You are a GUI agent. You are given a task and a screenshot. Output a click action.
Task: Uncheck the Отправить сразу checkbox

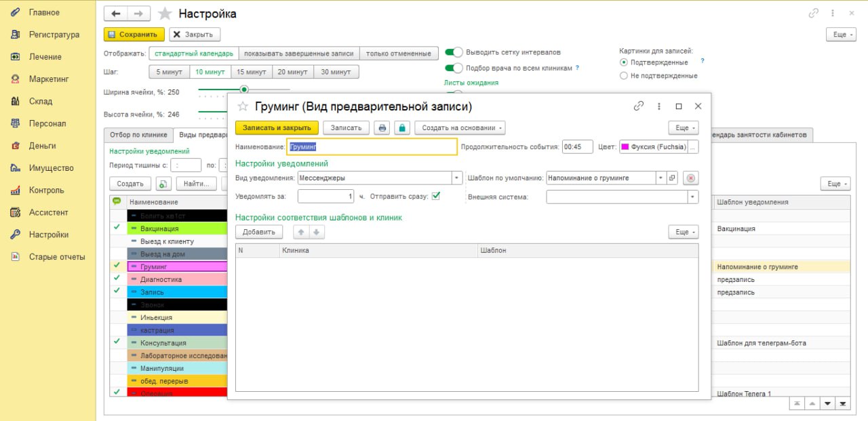coord(436,196)
